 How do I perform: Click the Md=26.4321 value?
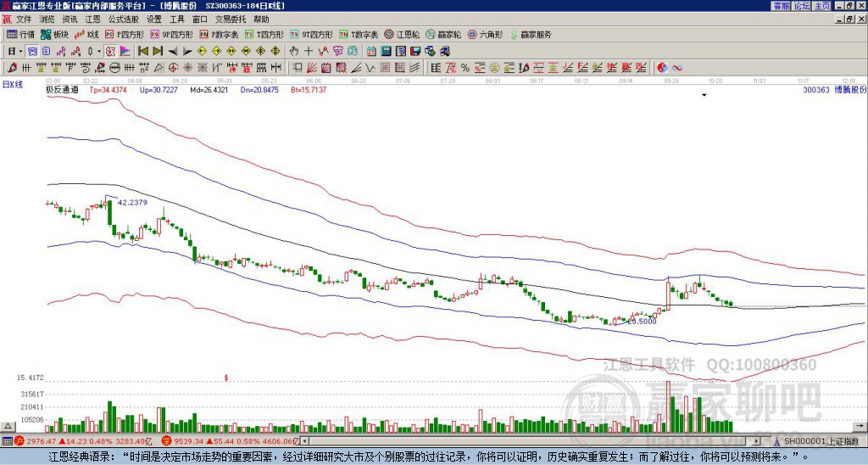[x=209, y=89]
